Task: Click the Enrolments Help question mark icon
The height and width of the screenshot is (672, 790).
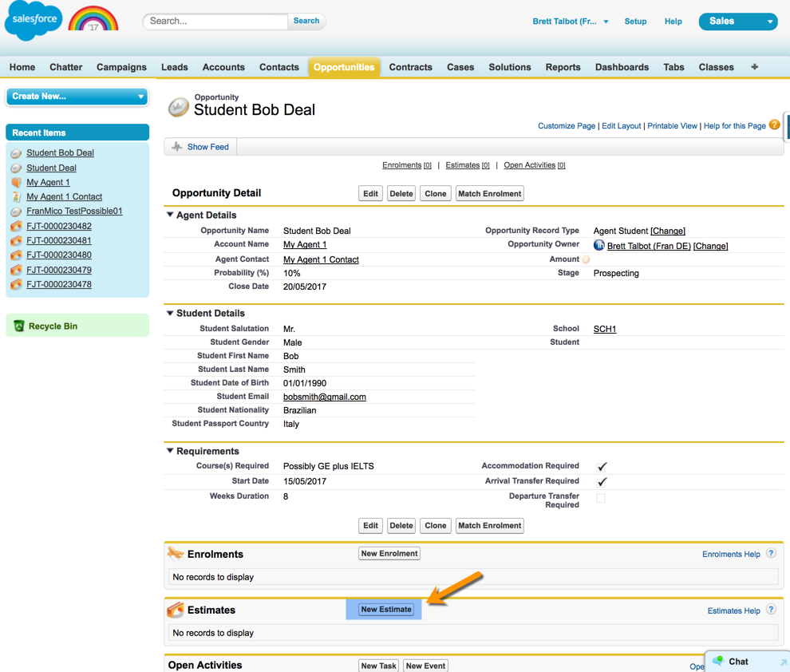Action: [771, 554]
